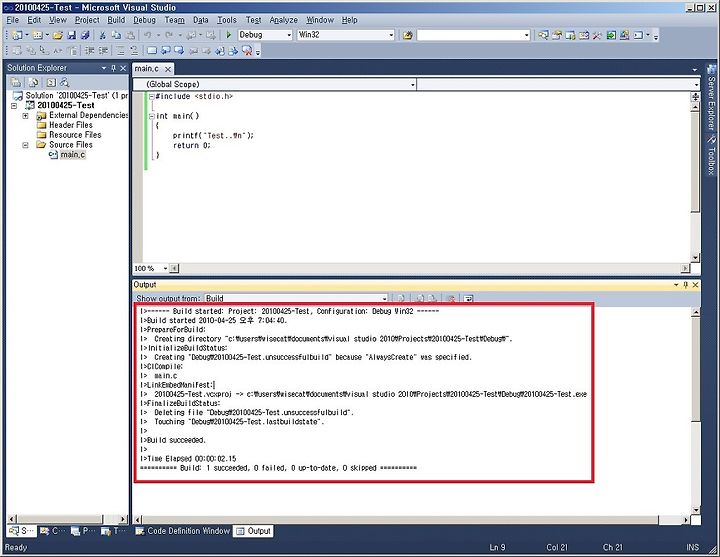Image resolution: width=720 pixels, height=557 pixels.
Task: Increase line indent in text editor toolbar
Action: coord(103,51)
